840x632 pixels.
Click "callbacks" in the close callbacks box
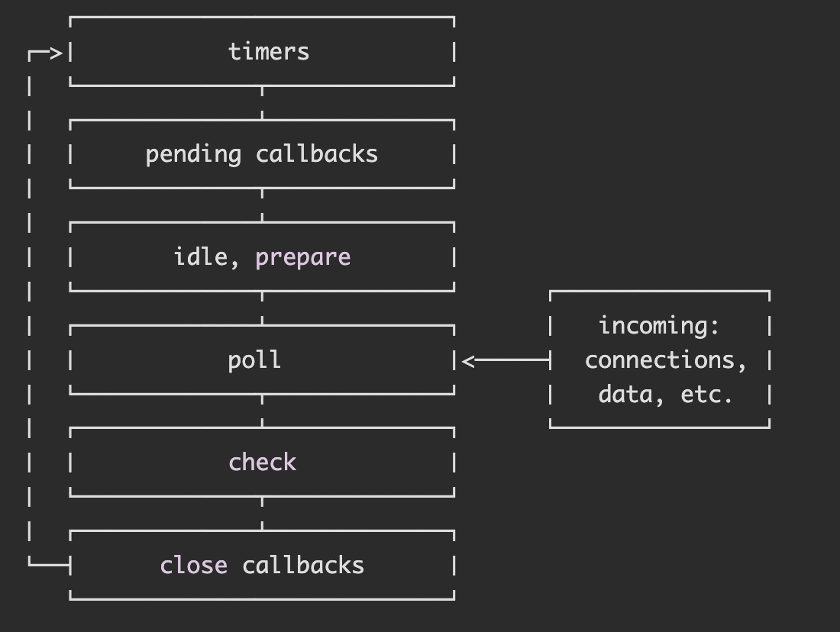click(303, 566)
